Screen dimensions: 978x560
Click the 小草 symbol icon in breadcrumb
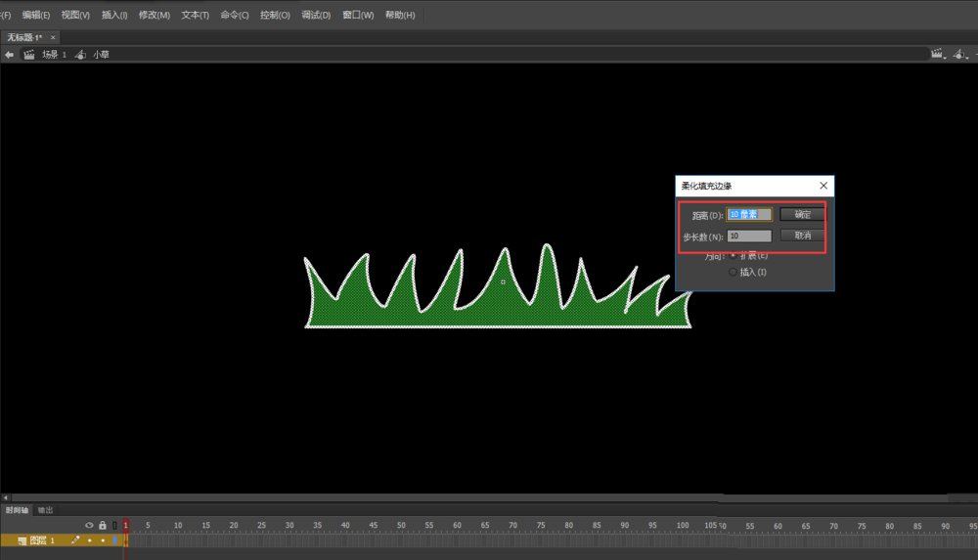tap(81, 55)
